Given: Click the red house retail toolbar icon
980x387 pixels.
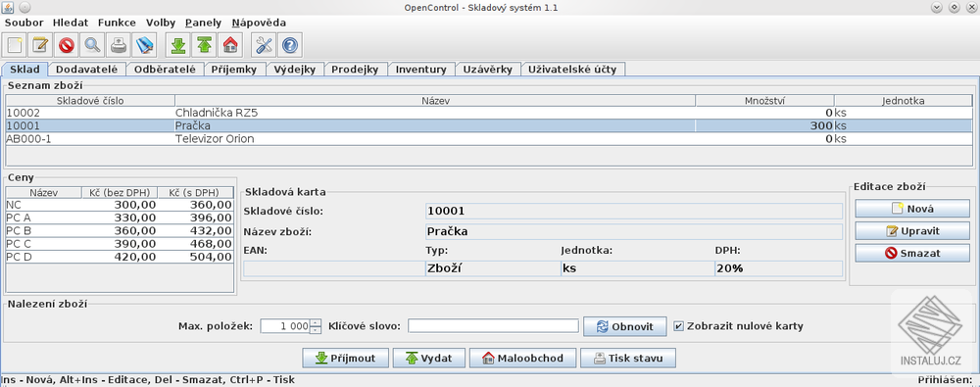Looking at the screenshot, I should pos(230,46).
